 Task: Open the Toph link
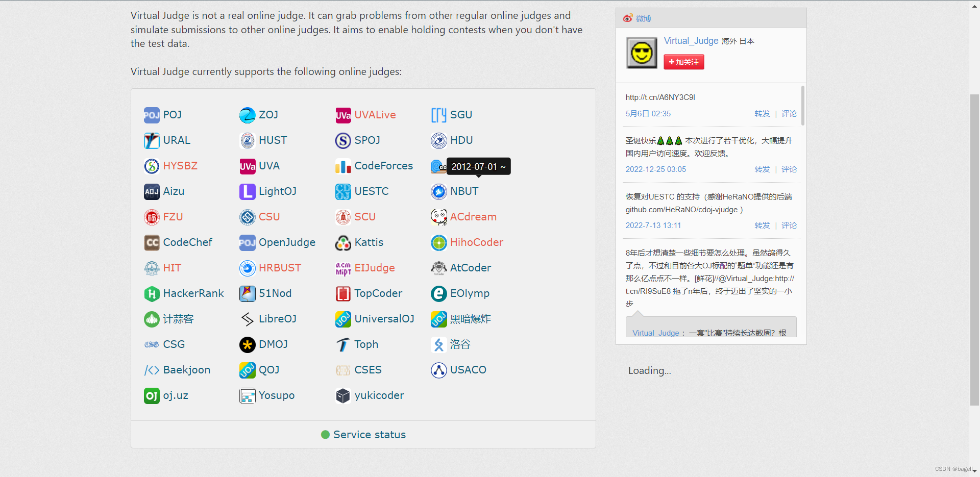point(366,344)
